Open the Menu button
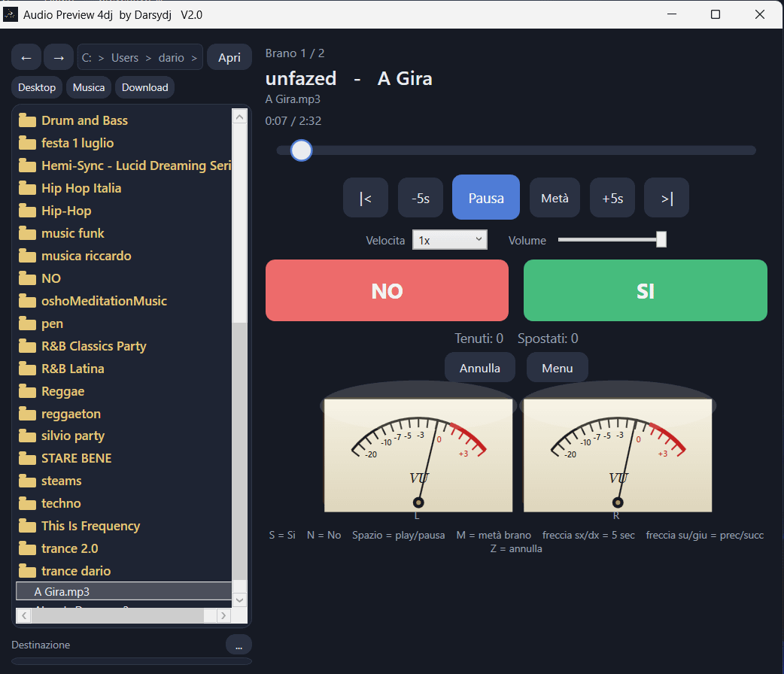 click(557, 368)
